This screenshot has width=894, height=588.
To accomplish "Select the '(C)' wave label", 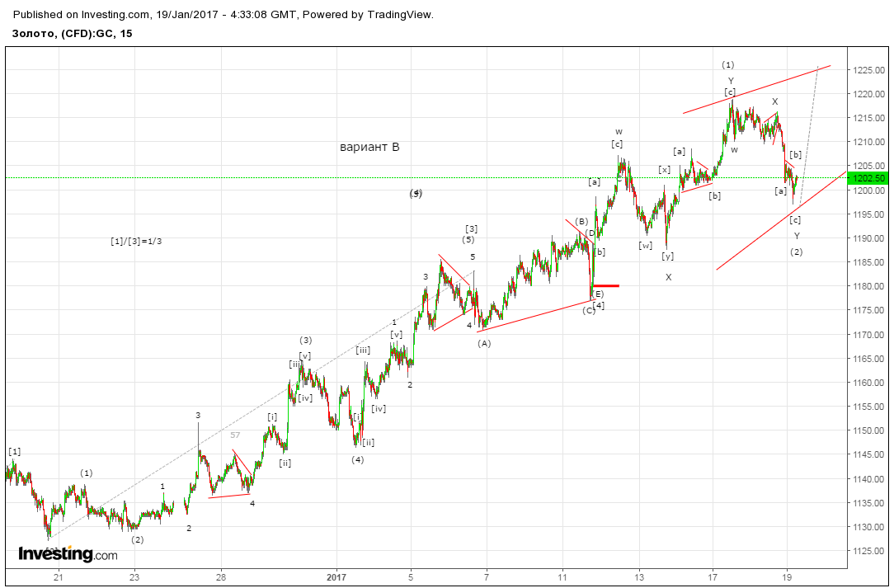I will pos(588,311).
